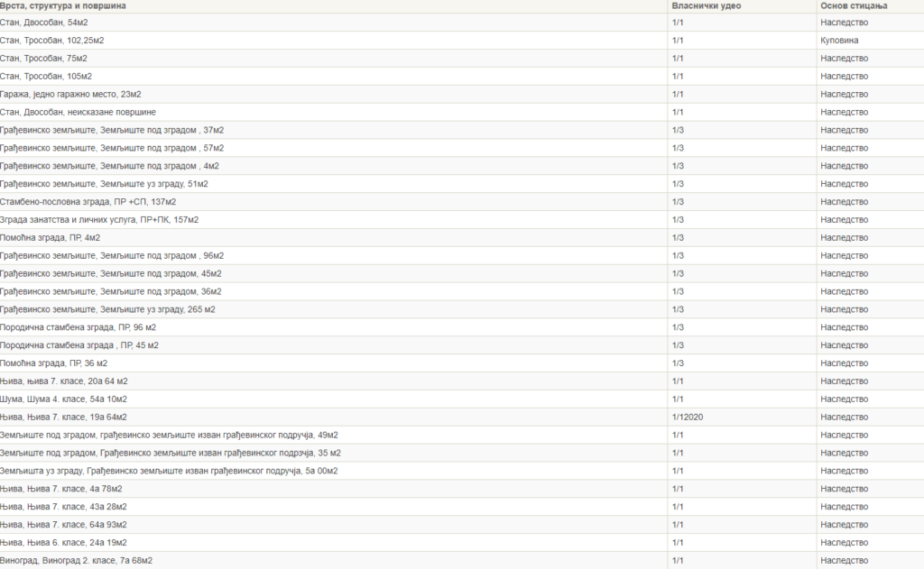The image size is (924, 569).
Task: Click "Земљишта уз зграду" 5а 00м2 entry
Action: pyautogui.click(x=169, y=471)
